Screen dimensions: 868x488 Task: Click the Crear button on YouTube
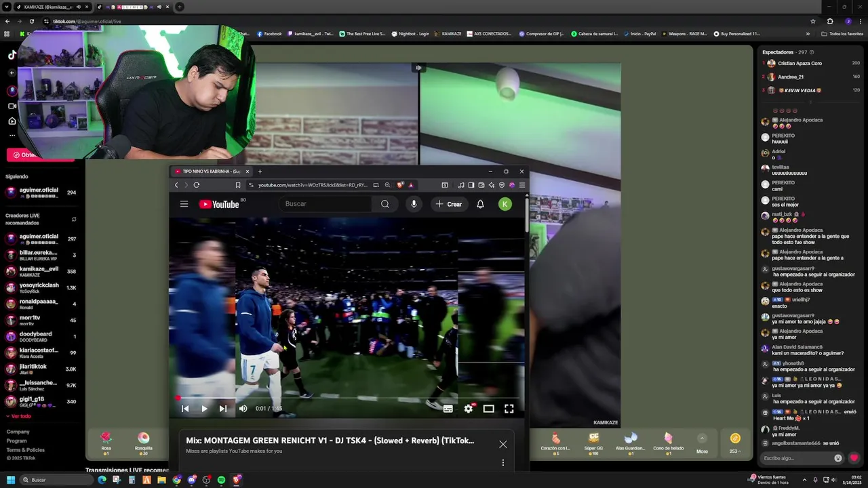tap(449, 204)
